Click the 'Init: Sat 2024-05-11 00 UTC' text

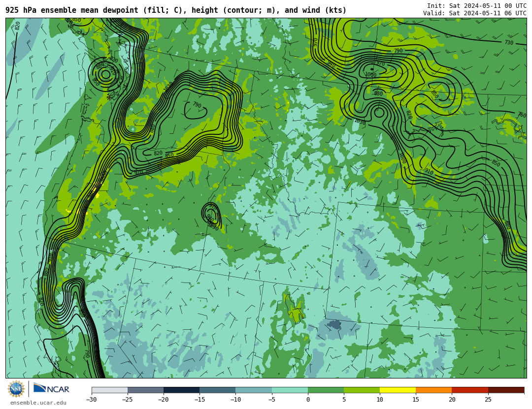tap(477, 6)
